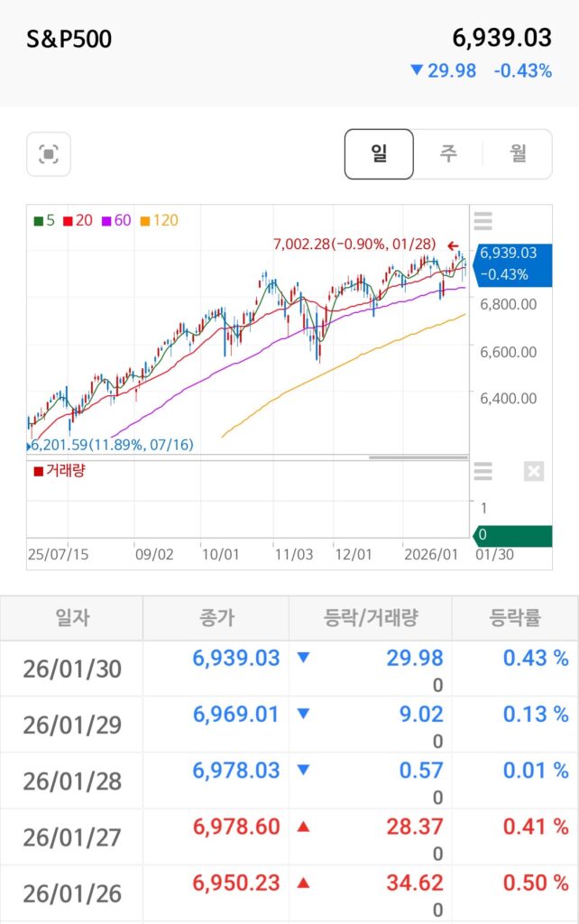Toggle the red 거래량 legend marker

(38, 471)
